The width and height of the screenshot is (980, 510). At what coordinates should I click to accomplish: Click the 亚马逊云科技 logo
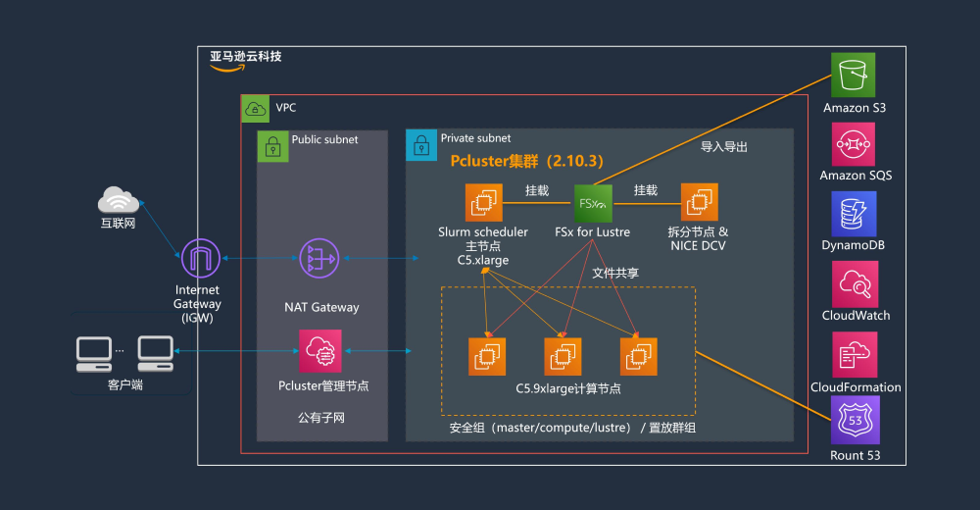click(245, 61)
